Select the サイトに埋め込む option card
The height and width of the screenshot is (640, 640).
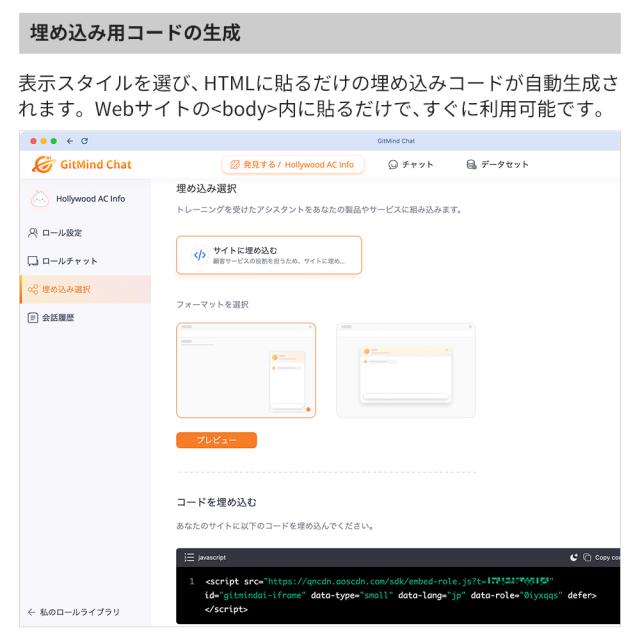pos(269,255)
